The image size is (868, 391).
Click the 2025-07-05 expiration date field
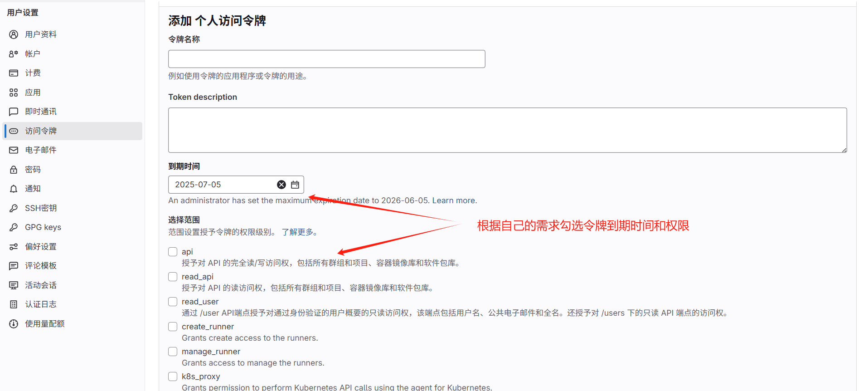(x=222, y=185)
